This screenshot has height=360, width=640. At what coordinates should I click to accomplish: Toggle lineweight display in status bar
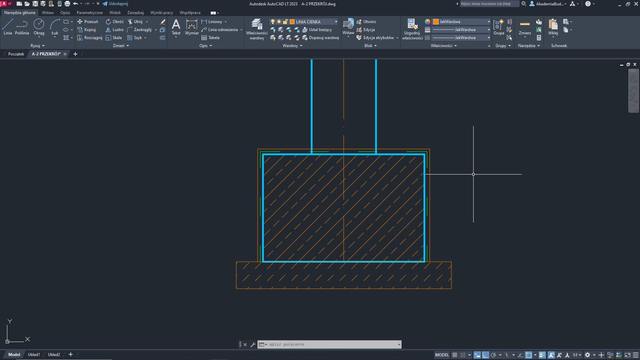coord(542,355)
